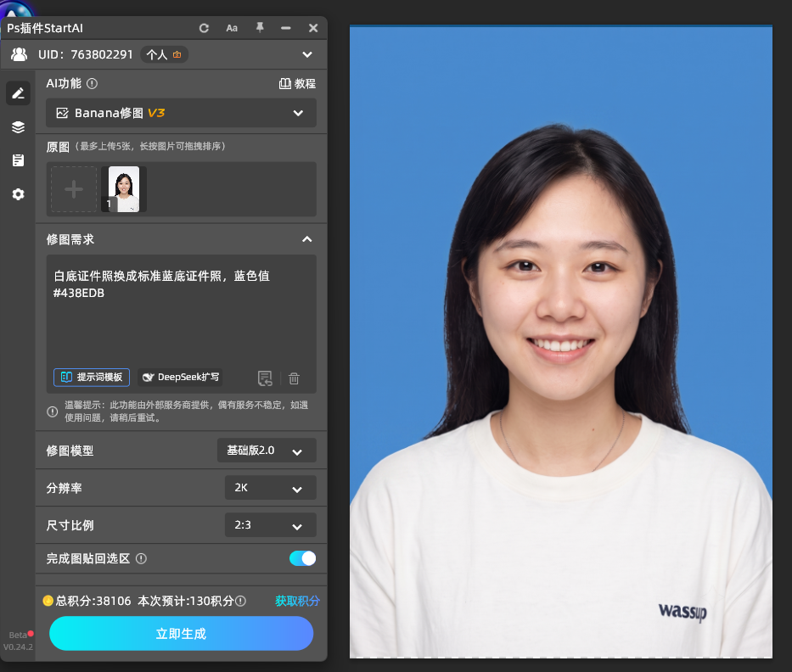The height and width of the screenshot is (672, 792).
Task: Click the UID: 763802291 text
Action: pyautogui.click(x=86, y=54)
